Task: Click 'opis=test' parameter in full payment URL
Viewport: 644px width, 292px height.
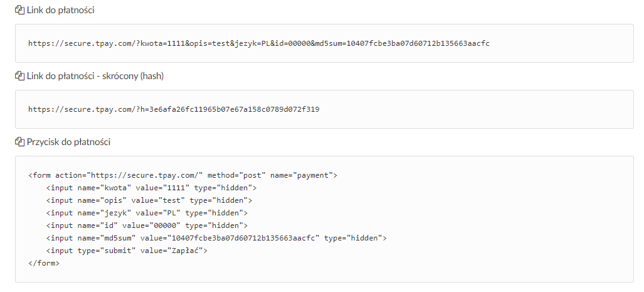Action: (210, 43)
